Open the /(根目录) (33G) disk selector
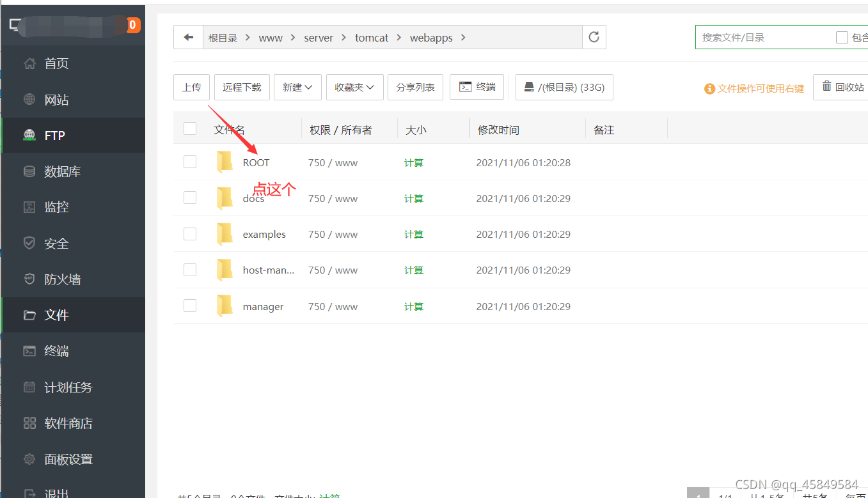Image resolution: width=868 pixels, height=498 pixels. (564, 88)
